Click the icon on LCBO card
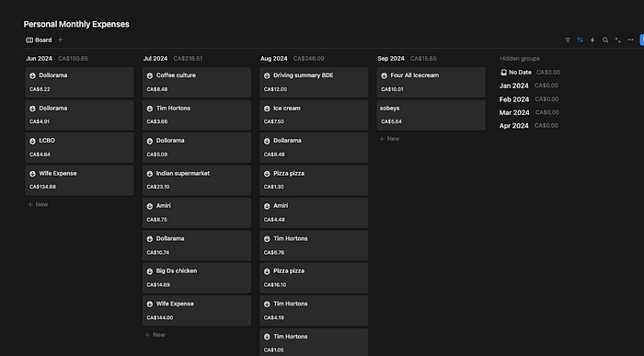Viewport: 644px width, 356px height. pos(32,141)
